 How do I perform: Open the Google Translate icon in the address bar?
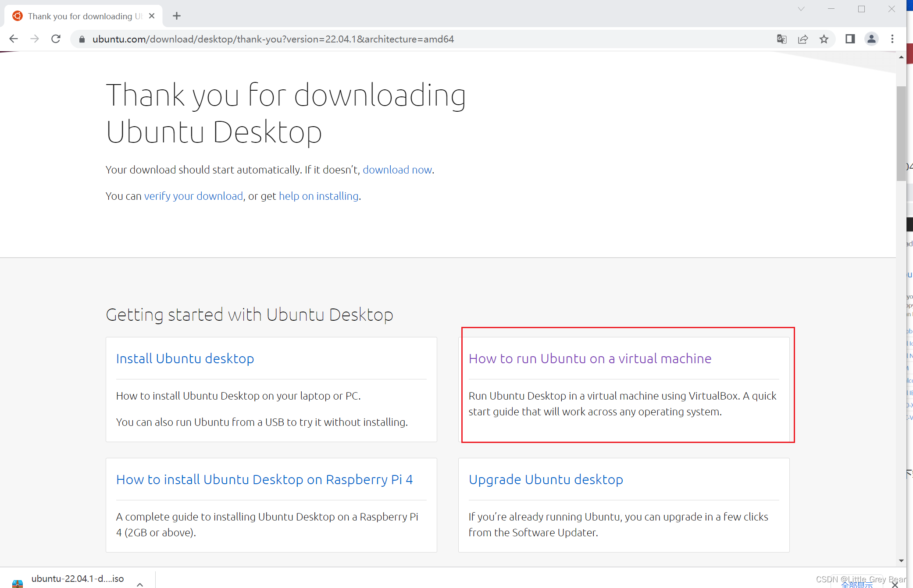tap(781, 39)
